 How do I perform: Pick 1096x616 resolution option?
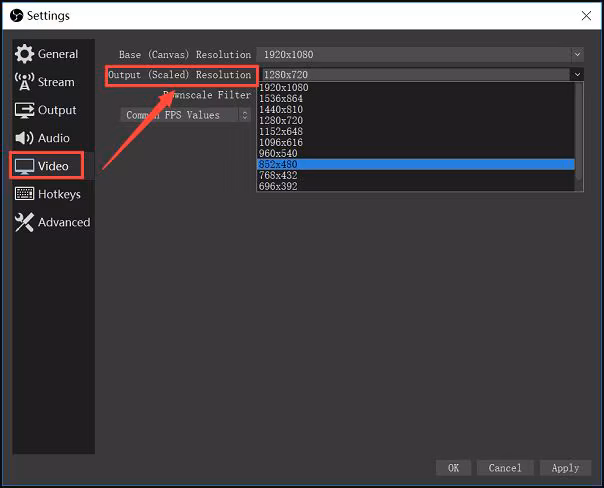click(416, 143)
